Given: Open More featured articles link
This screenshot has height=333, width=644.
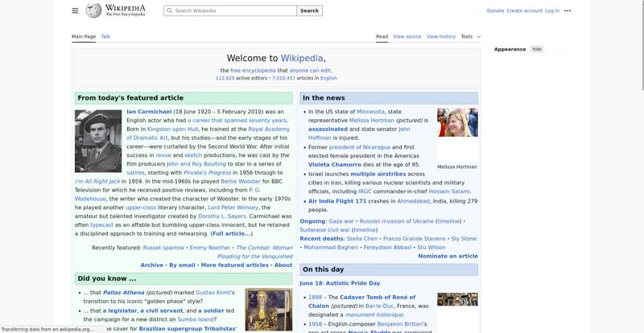Looking at the screenshot, I should (x=234, y=265).
